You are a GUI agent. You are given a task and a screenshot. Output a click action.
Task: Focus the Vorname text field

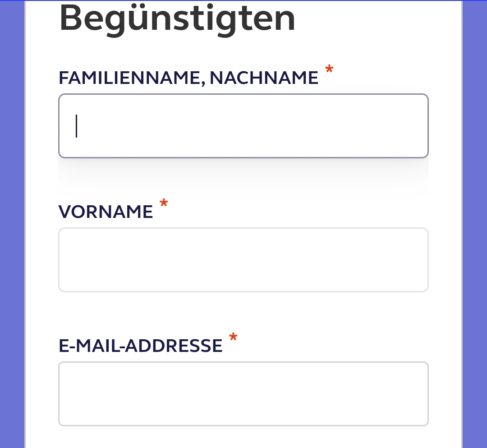243,260
